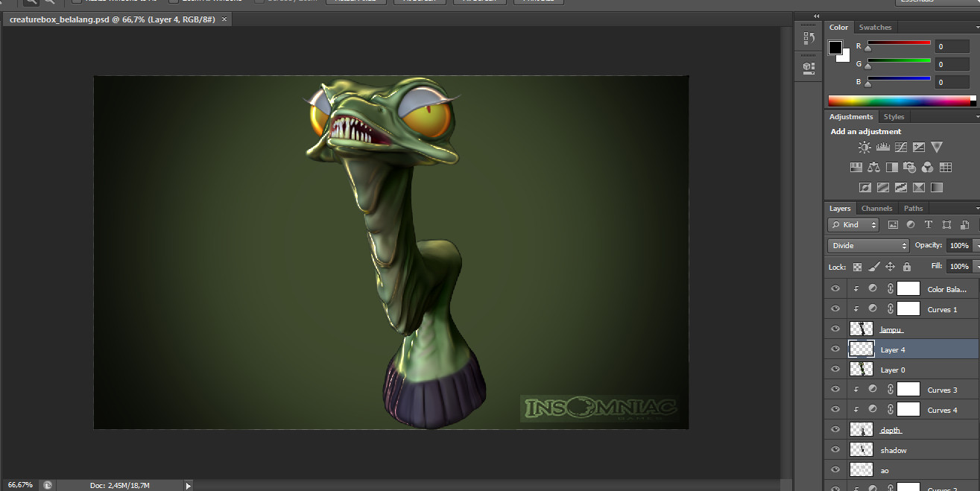
Task: Select the Curves 4 layer mask thumbnail
Action: (908, 410)
